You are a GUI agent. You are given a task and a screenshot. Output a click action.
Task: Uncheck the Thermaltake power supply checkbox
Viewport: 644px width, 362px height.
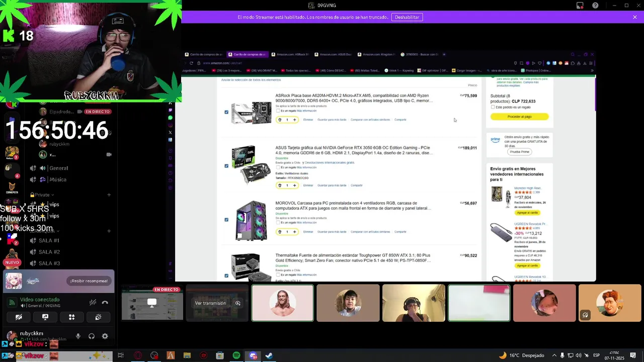pyautogui.click(x=226, y=276)
